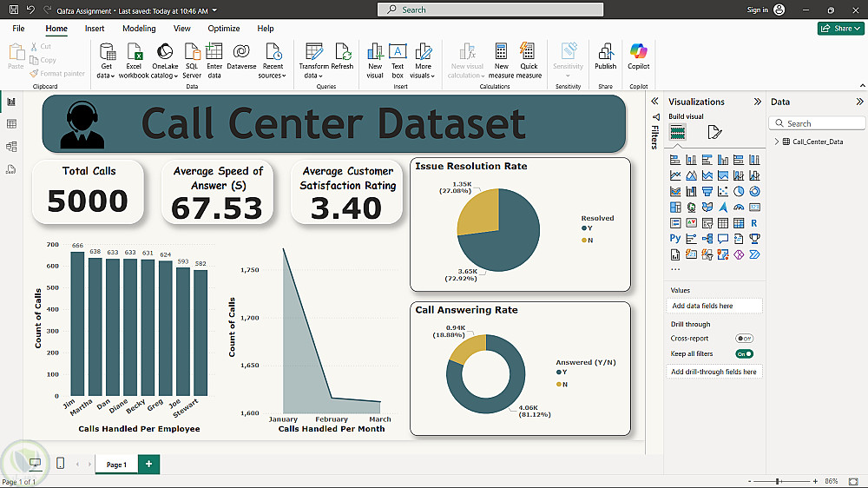Collapse the Visualizations pane
868x488 pixels.
(x=757, y=102)
